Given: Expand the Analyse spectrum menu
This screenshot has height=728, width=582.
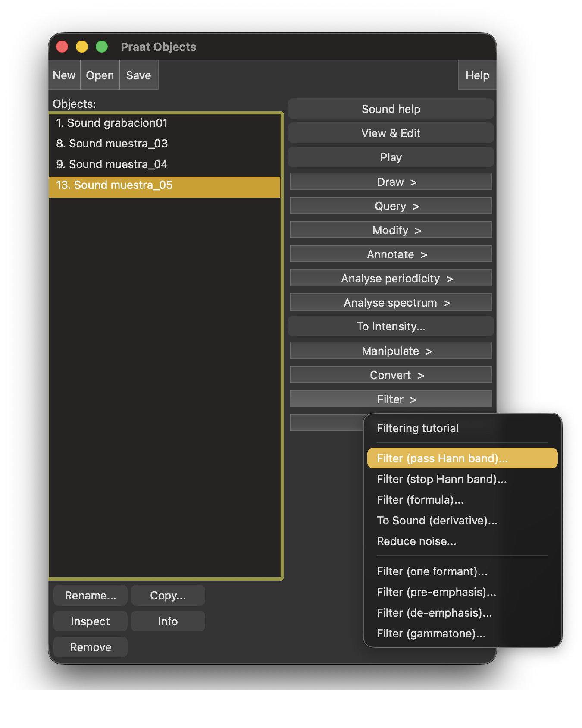Looking at the screenshot, I should (x=391, y=302).
